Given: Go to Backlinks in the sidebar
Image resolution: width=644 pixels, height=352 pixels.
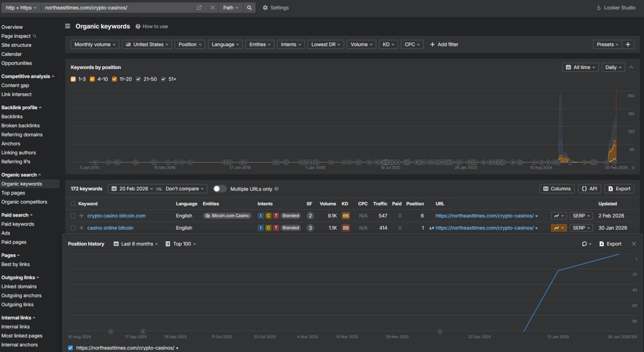Looking at the screenshot, I should point(13,116).
